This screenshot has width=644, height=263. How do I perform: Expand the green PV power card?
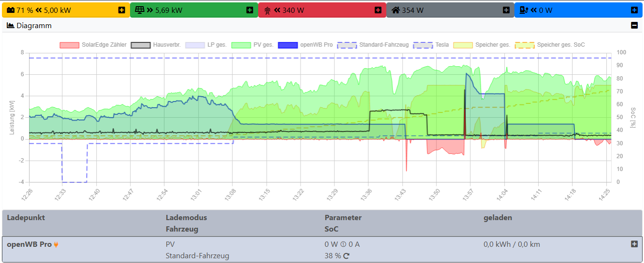click(250, 10)
